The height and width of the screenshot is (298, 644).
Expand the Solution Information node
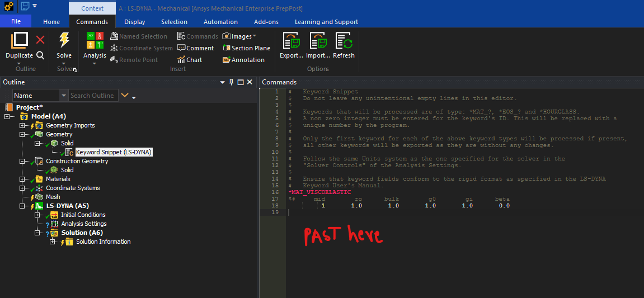click(52, 242)
